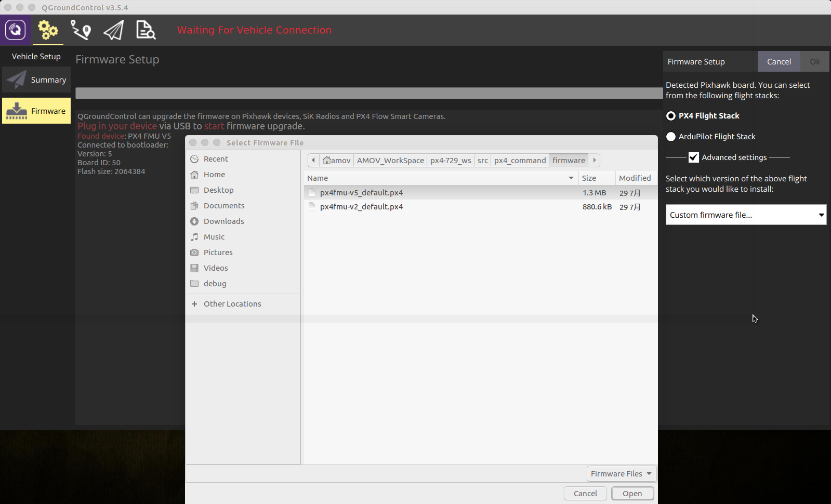Image resolution: width=831 pixels, height=504 pixels.
Task: Jump to px4-729_ws path segment
Action: 451,160
